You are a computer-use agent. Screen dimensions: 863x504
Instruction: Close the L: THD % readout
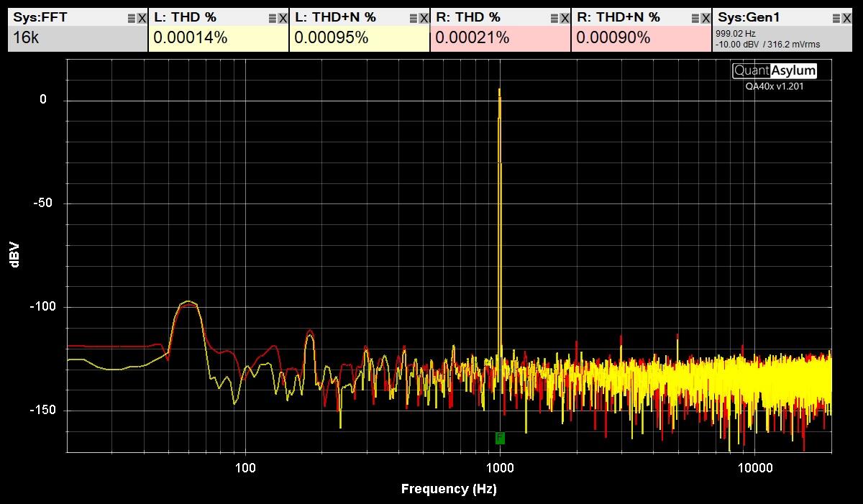click(x=283, y=18)
